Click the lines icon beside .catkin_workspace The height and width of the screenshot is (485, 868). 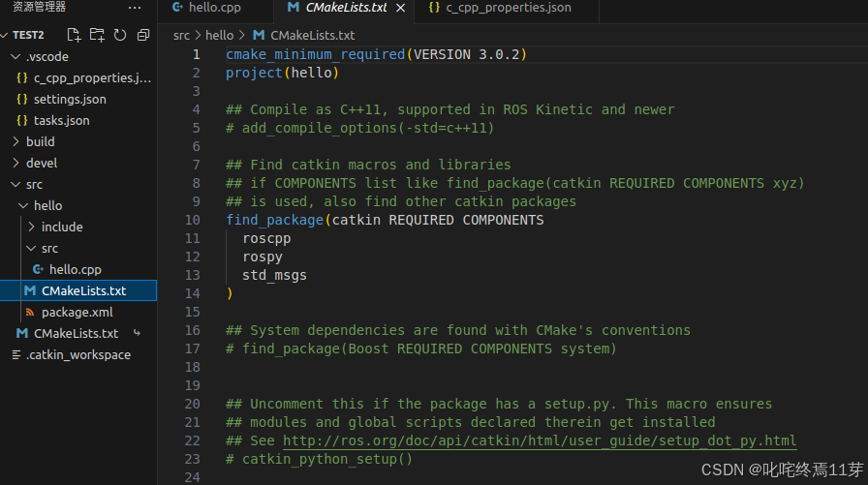[x=16, y=355]
